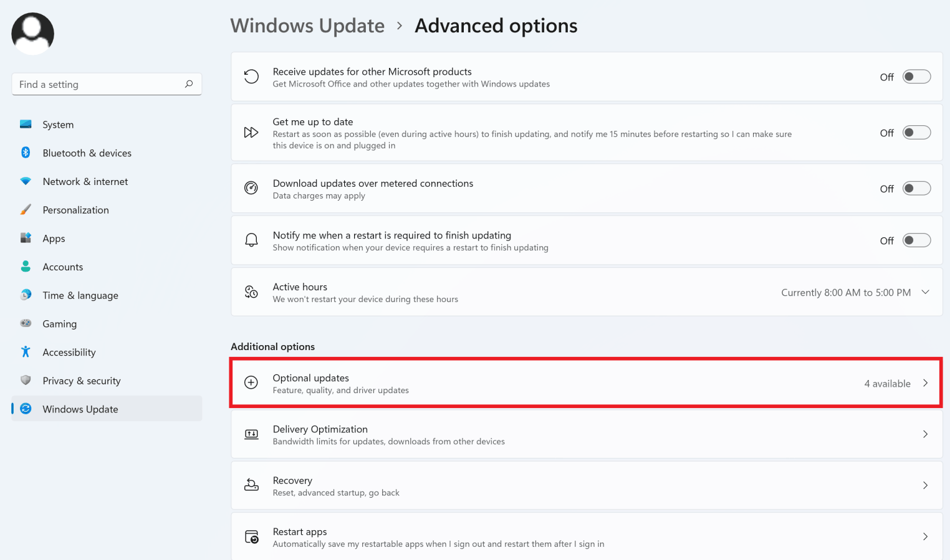Image resolution: width=950 pixels, height=560 pixels.
Task: Expand the Recovery settings
Action: (586, 485)
